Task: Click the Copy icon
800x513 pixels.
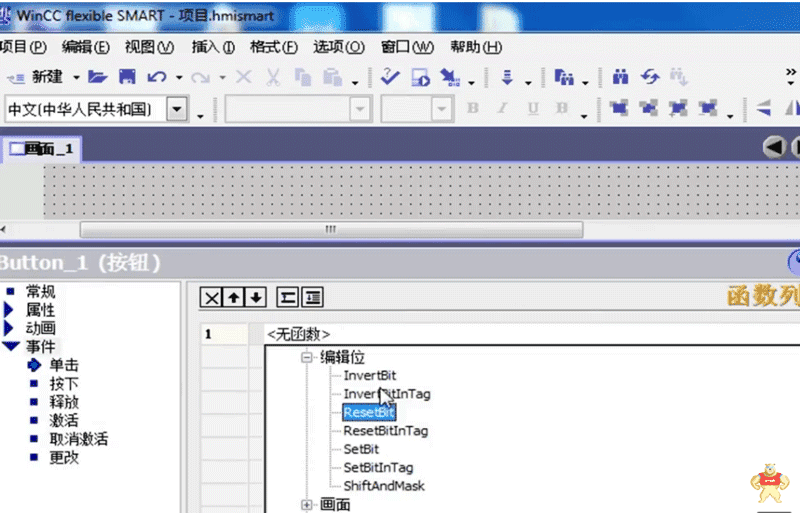Action: (303, 78)
